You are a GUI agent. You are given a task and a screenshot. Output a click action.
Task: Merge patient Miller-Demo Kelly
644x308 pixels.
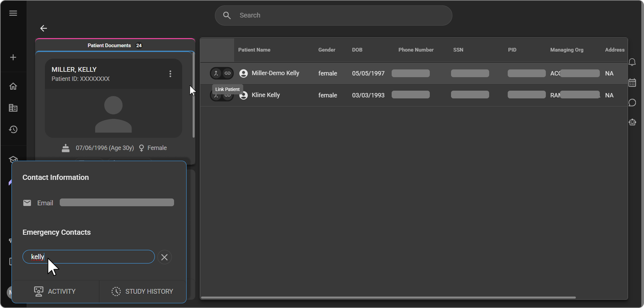[x=216, y=73]
